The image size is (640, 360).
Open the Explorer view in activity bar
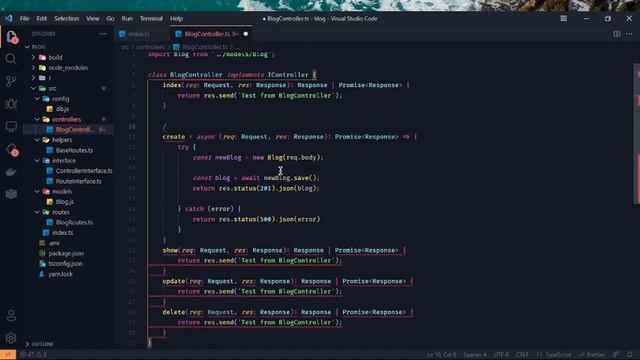pos(11,37)
